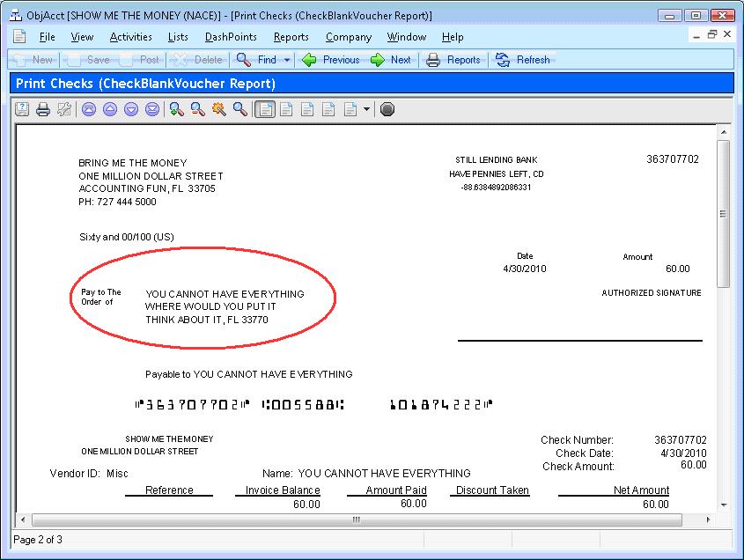Click the stop button in report toolbar
The width and height of the screenshot is (744, 560).
[387, 109]
